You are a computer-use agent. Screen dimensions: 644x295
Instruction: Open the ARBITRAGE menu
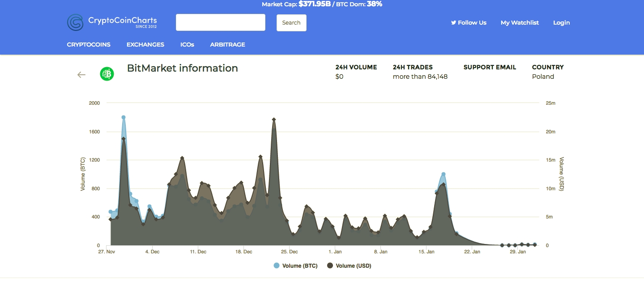[228, 44]
